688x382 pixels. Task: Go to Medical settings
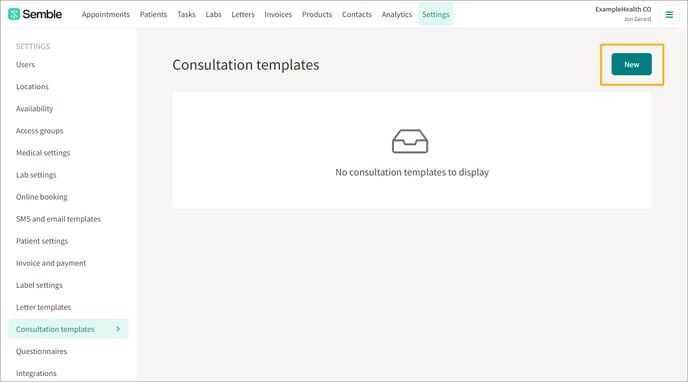[43, 153]
